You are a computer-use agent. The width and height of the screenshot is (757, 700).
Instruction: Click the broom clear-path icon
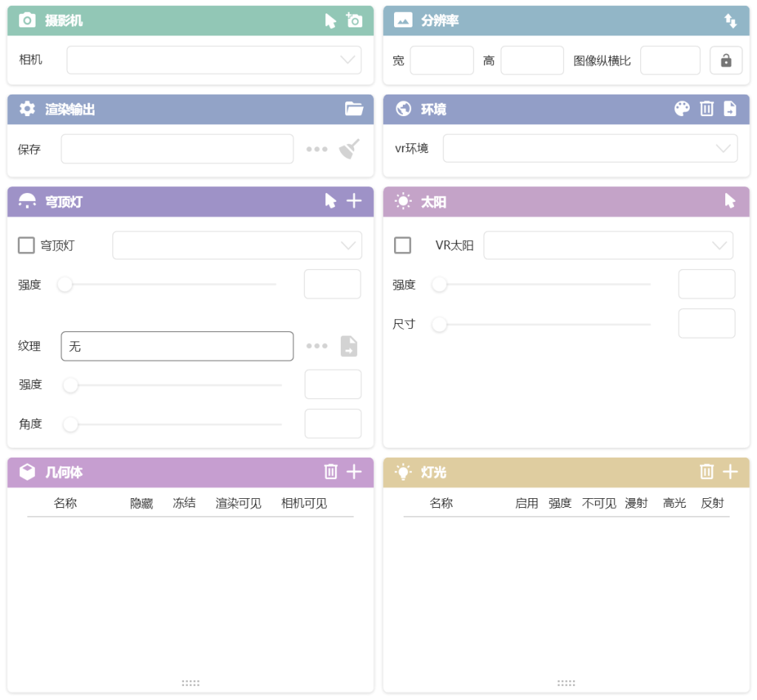[x=350, y=149]
